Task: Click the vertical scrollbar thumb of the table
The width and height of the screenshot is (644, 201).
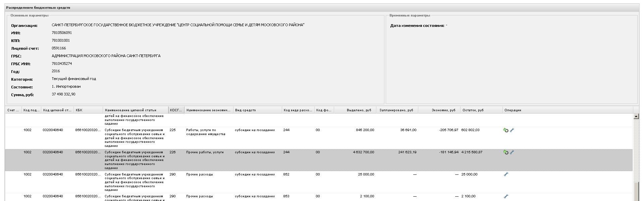Action: (636, 192)
